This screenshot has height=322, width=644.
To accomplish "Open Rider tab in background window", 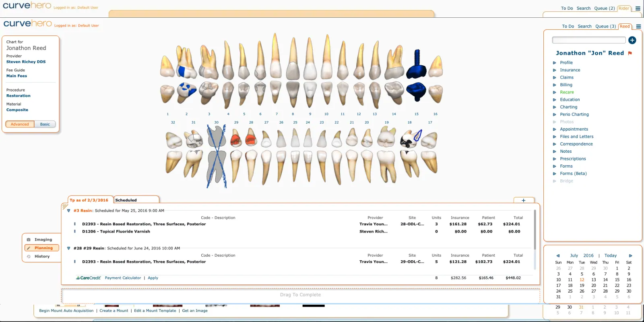I will pos(623,8).
